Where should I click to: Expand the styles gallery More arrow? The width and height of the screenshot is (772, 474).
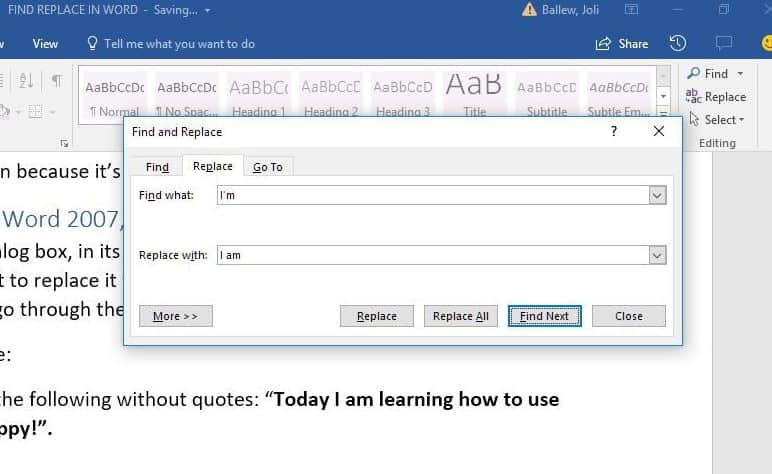[x=663, y=112]
